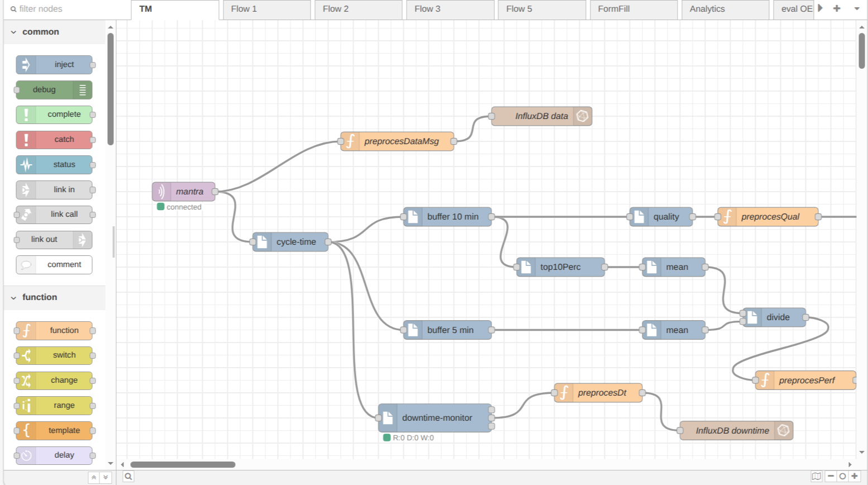The width and height of the screenshot is (868, 485).
Task: Select the delay palette node
Action: (54, 455)
